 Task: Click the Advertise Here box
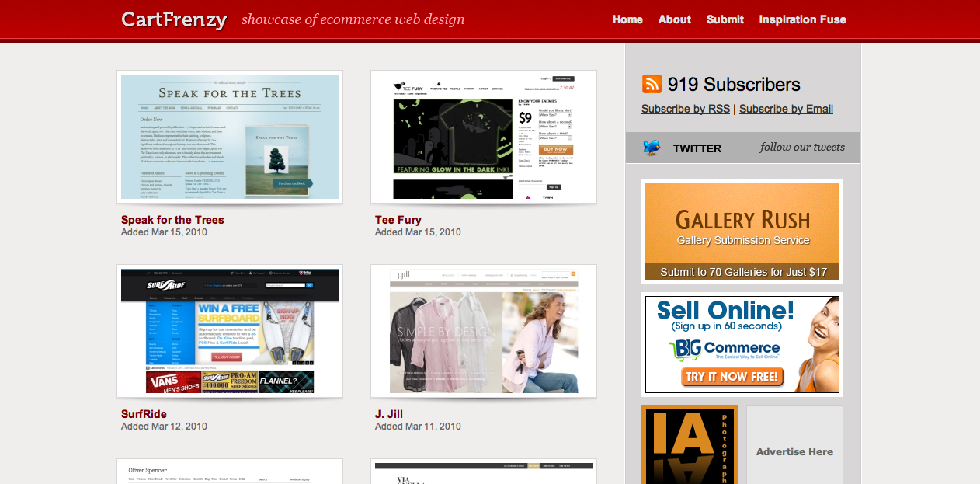[794, 444]
